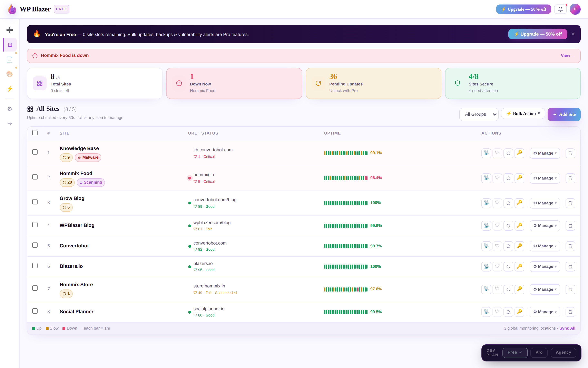Click the Down Now stat card
588x368 pixels.
[234, 83]
